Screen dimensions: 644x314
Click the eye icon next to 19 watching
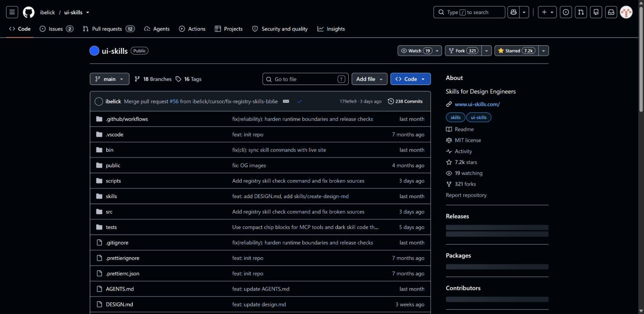pyautogui.click(x=449, y=173)
